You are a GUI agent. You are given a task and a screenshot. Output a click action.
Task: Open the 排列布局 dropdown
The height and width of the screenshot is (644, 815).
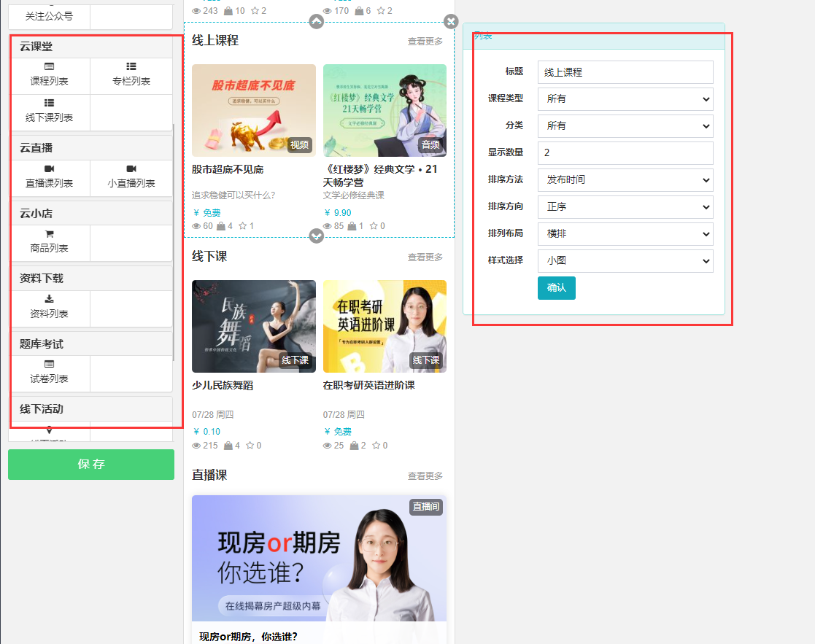625,233
